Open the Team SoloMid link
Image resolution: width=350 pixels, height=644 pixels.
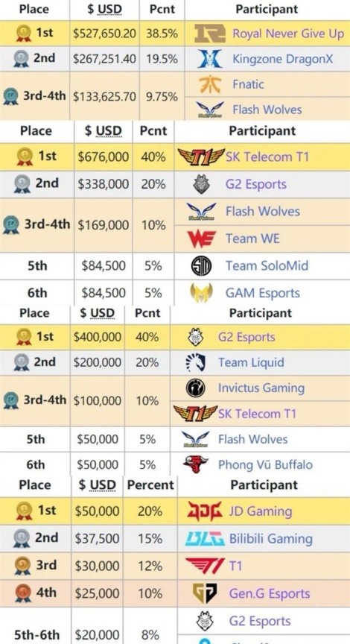tap(267, 266)
